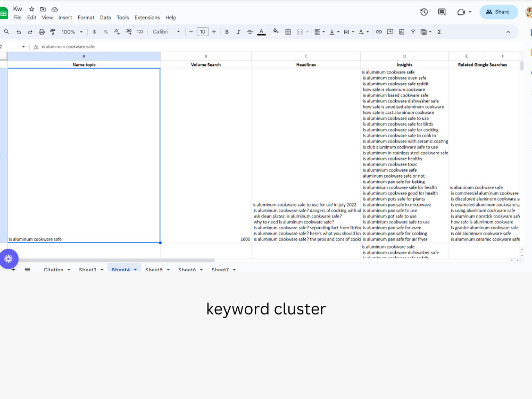Screen dimensions: 532x399
Task: Insert a chart
Action: coord(402,32)
